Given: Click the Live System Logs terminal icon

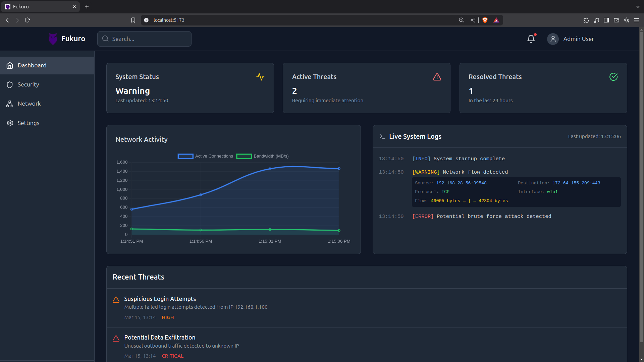Looking at the screenshot, I should point(382,136).
